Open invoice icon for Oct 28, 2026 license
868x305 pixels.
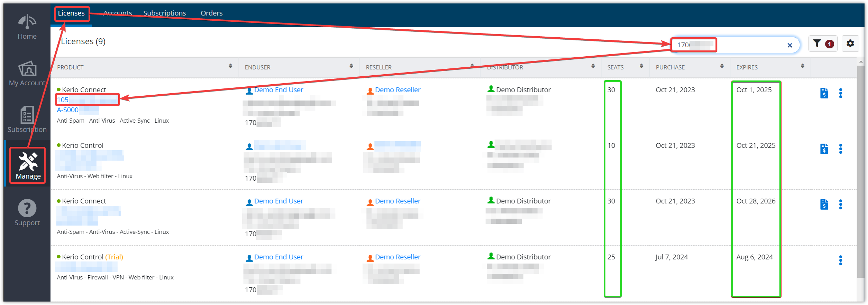coord(824,204)
